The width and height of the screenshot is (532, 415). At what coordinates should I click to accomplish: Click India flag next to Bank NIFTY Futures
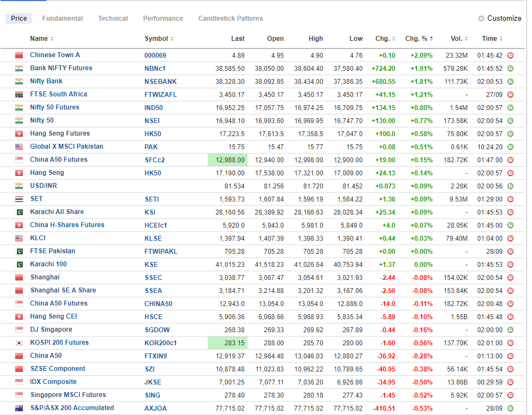[x=19, y=69]
